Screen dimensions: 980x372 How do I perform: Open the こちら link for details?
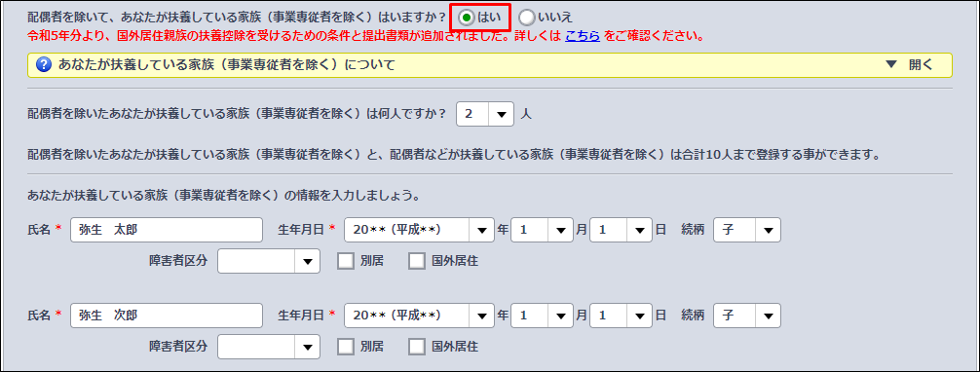pos(583,36)
